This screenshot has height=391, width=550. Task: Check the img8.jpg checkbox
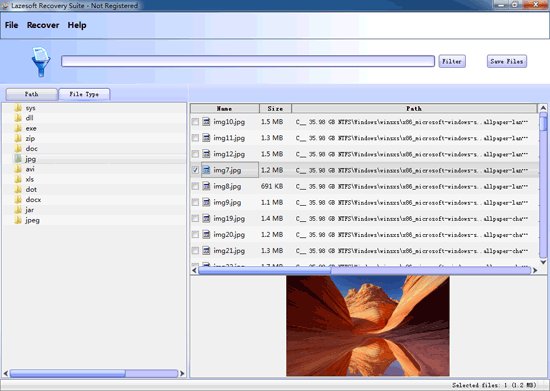[x=195, y=186]
